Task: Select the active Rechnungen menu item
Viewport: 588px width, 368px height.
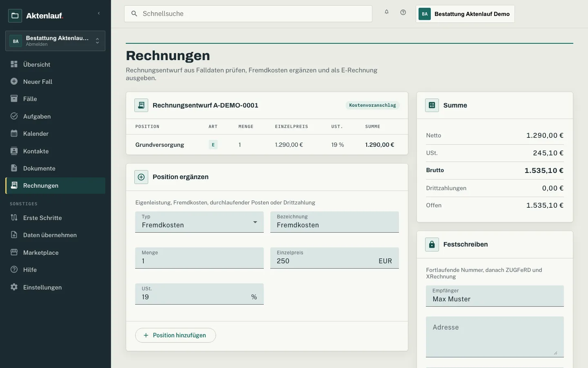Action: [x=55, y=185]
